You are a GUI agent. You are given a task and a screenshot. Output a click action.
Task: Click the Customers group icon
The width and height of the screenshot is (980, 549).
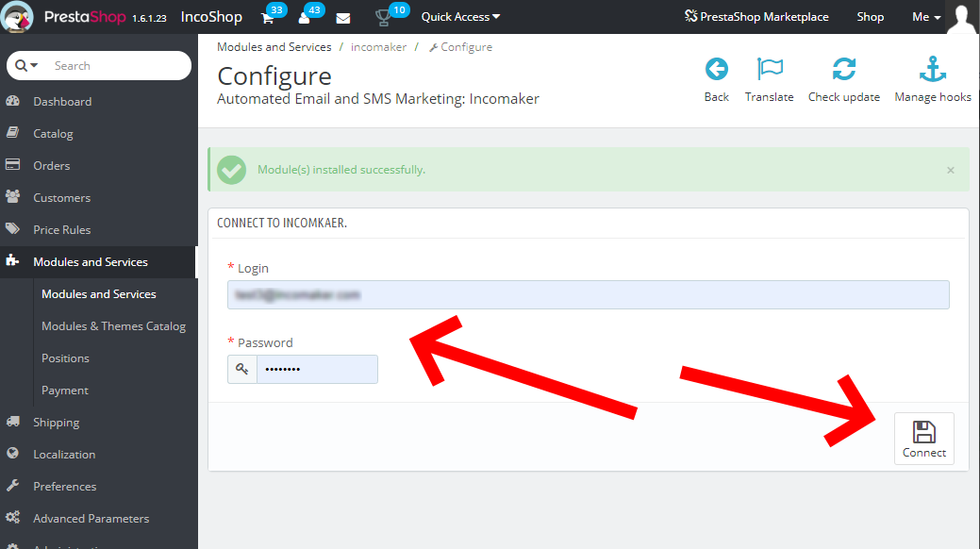coord(12,196)
